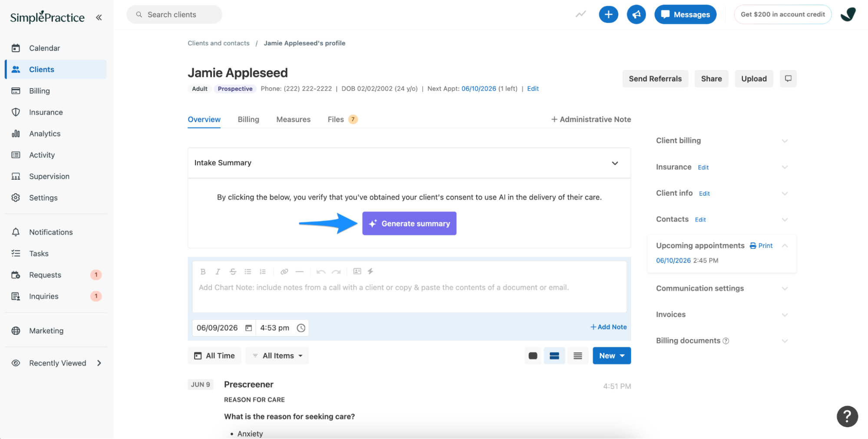Click the Marketing globe icon
The width and height of the screenshot is (868, 439).
pos(16,330)
